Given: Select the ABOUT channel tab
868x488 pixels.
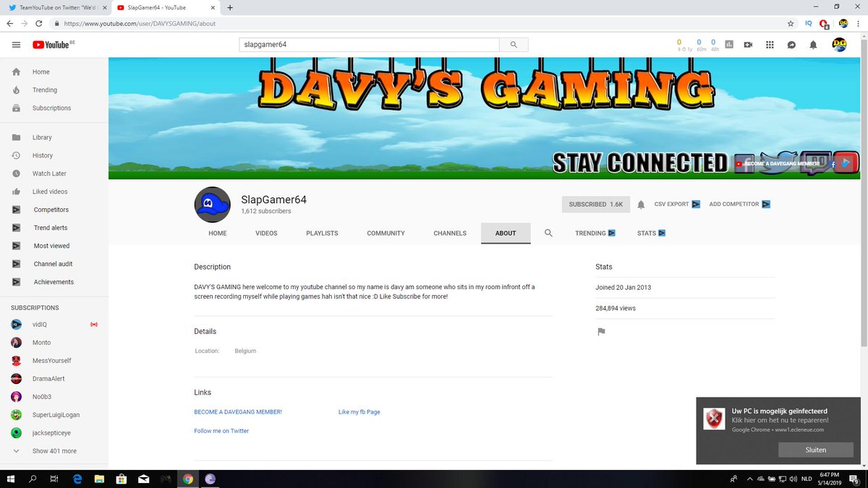Looking at the screenshot, I should [x=506, y=234].
